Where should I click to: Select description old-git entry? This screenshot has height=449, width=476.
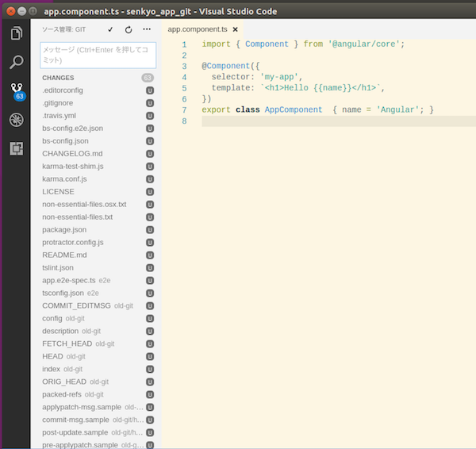point(97,332)
